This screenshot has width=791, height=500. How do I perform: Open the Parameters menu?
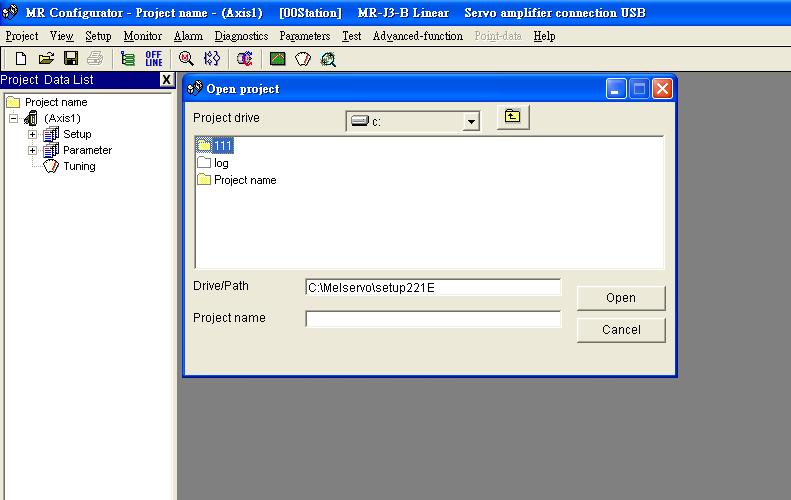click(x=304, y=36)
